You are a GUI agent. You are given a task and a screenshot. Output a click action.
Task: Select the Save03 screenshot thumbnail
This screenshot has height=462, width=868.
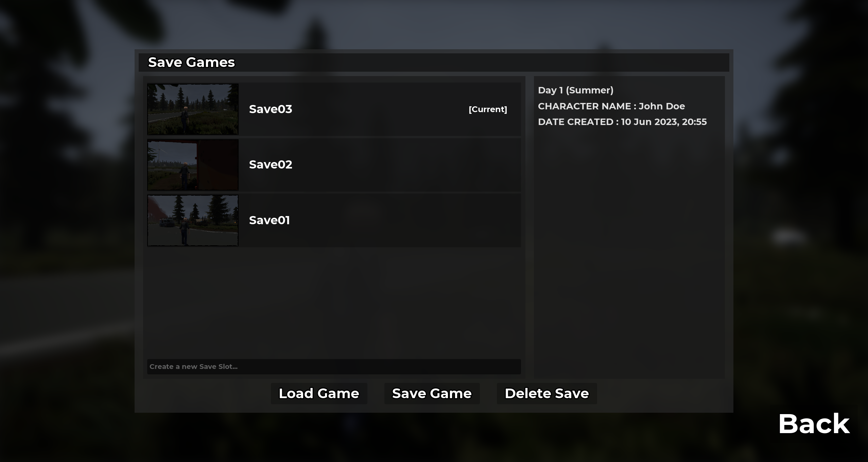click(193, 109)
